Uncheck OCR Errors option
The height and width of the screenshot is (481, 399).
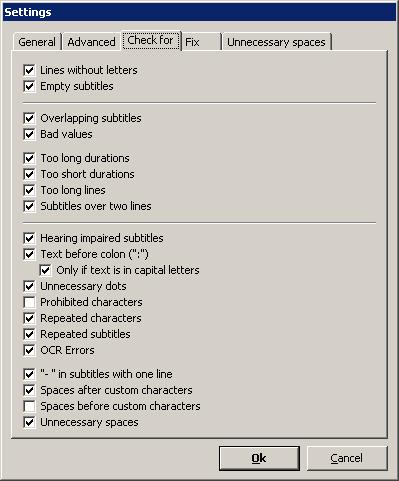pyautogui.click(x=29, y=350)
